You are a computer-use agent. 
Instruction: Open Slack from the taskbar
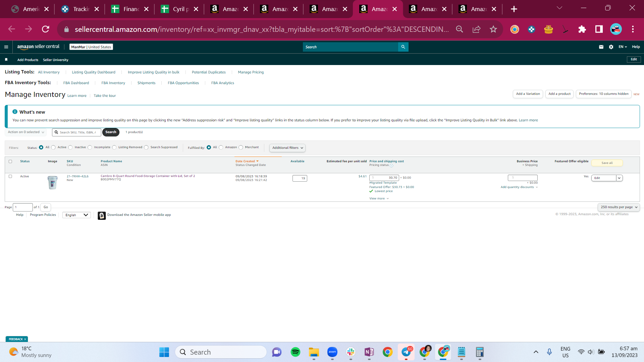[x=351, y=352]
